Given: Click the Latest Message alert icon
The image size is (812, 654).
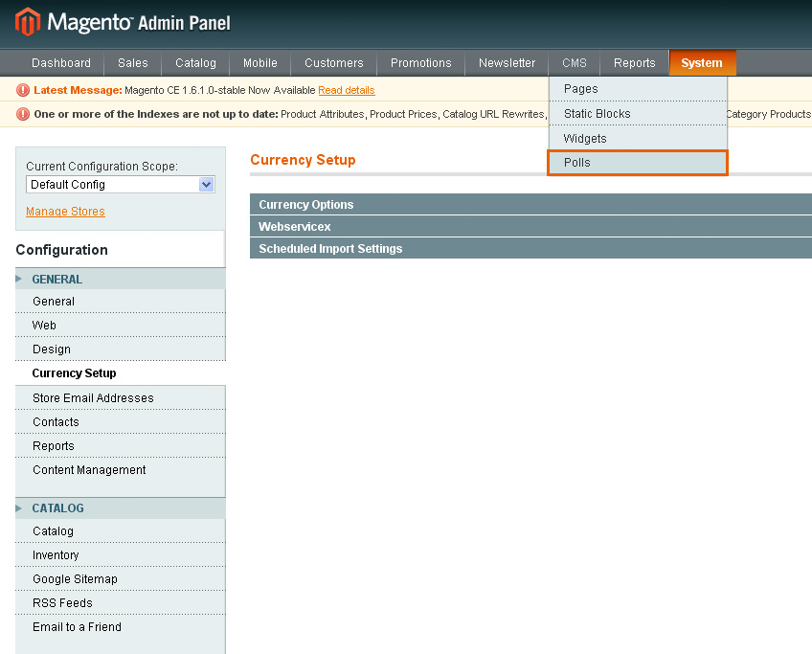Looking at the screenshot, I should click(x=23, y=90).
